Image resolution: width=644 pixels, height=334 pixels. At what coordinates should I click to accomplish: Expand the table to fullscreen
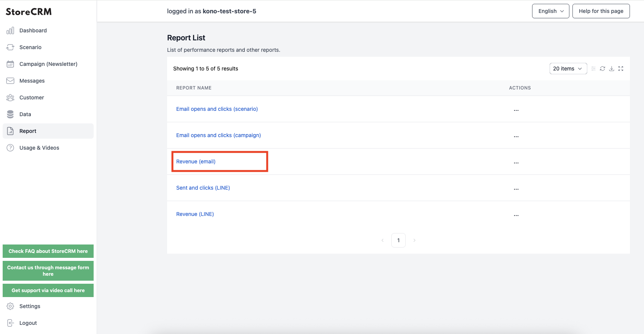621,69
